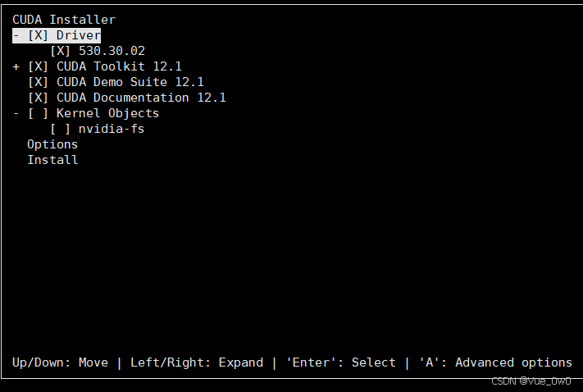583x392 pixels.
Task: Click the CUDA Demo Suite 12.1 label
Action: tap(130, 82)
